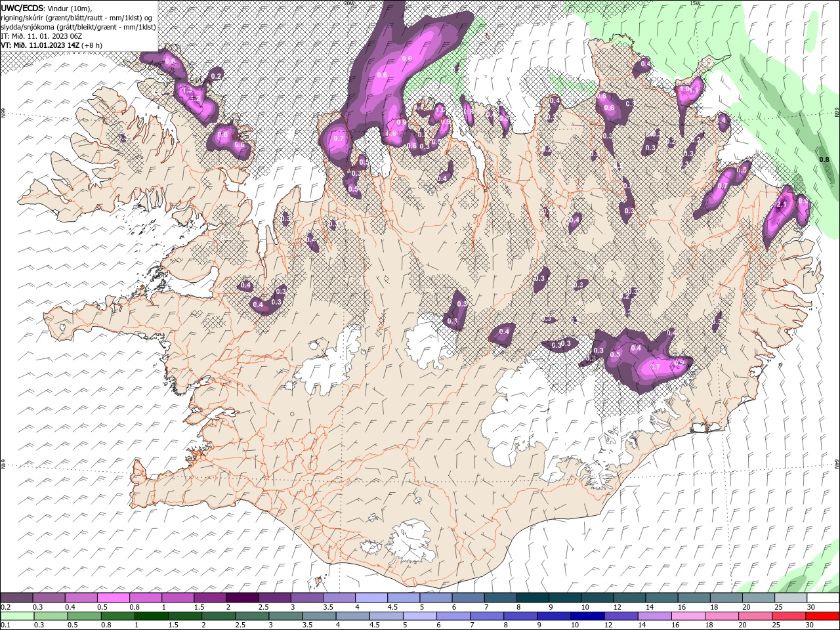Choose the darkest green 1 mm rain swatch
This screenshot has height=630, width=840.
pyautogui.click(x=150, y=616)
